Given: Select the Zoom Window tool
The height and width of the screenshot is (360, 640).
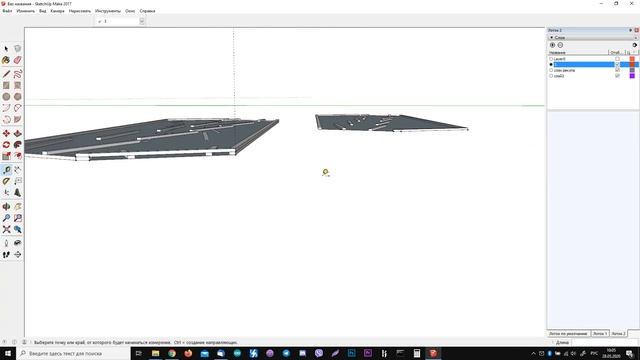Looking at the screenshot, I should coord(18,218).
